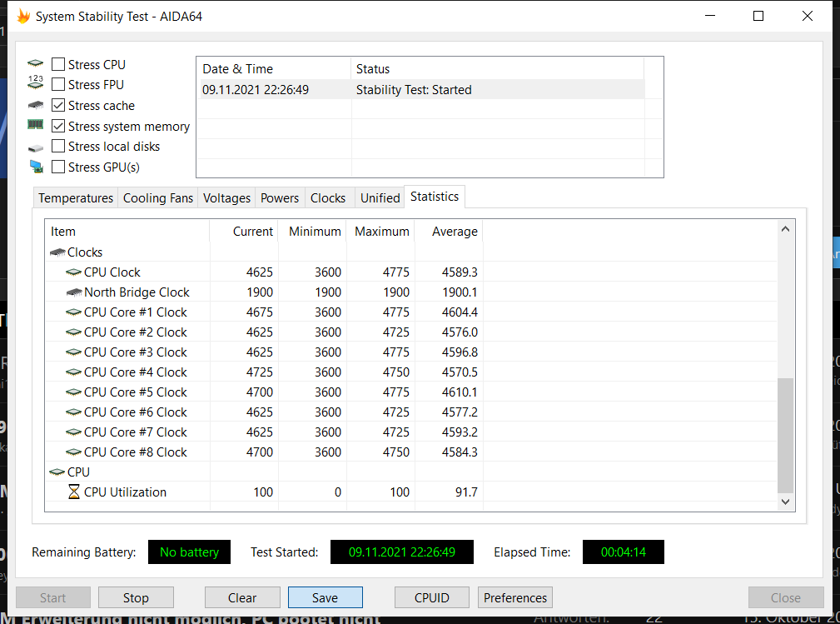Maximize the AIDA64 window
This screenshot has height=624, width=840.
[758, 16]
